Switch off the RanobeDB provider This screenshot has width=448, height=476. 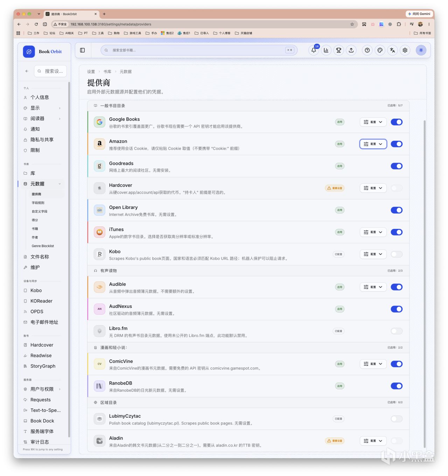tap(397, 386)
